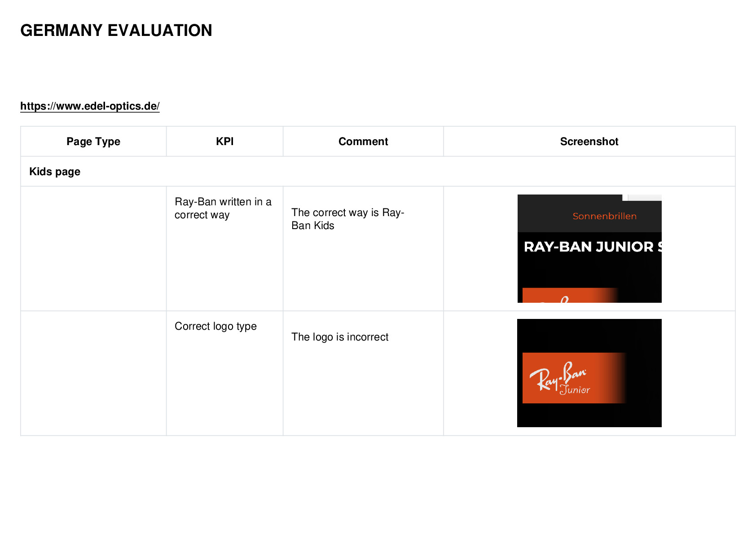The width and height of the screenshot is (756, 535).
Task: Open the Ray-Ban Junior logo screenshot thumbnail
Action: pyautogui.click(x=589, y=373)
